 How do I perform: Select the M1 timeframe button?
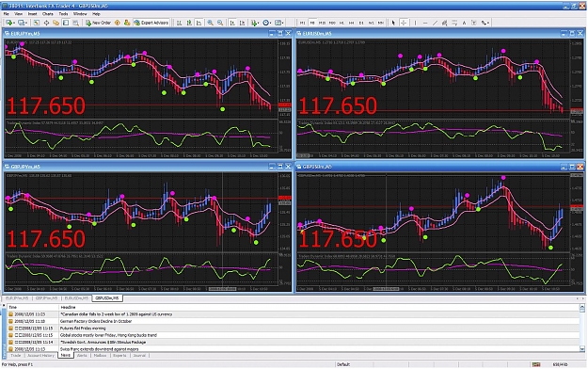click(302, 23)
